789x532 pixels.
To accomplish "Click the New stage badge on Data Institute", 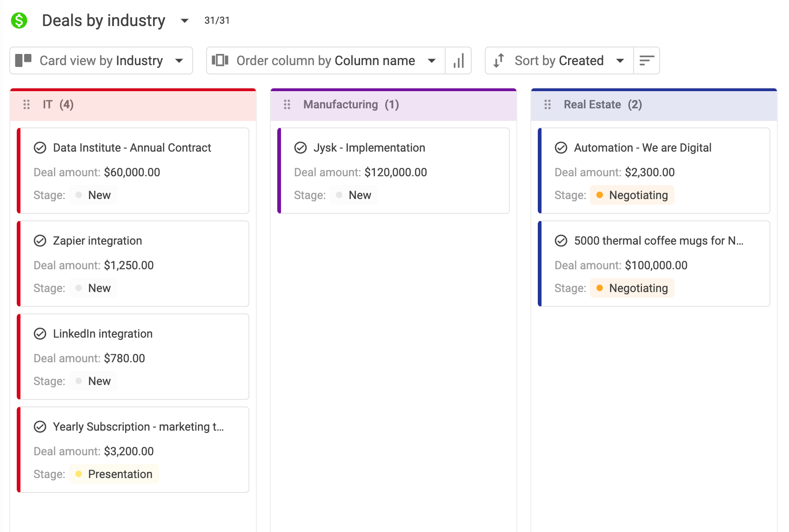I will (x=93, y=195).
